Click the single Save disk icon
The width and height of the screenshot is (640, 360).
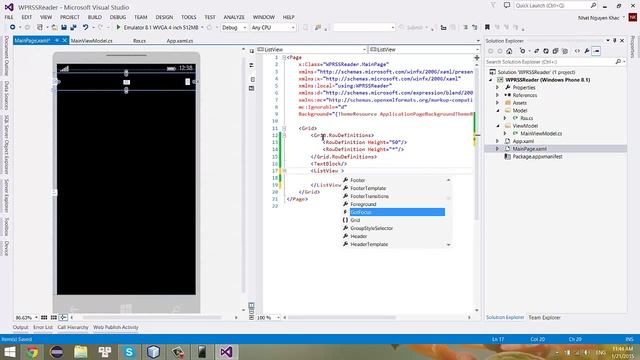pyautogui.click(x=64, y=27)
